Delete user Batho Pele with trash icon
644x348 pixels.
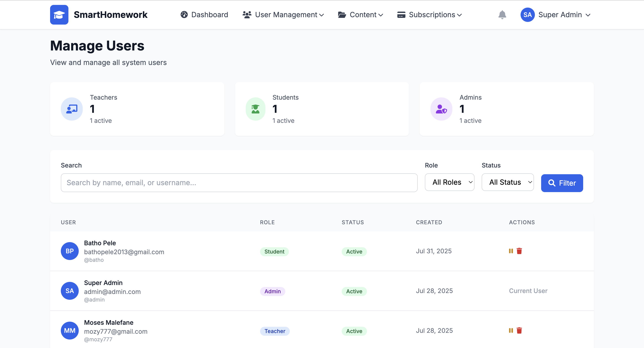click(x=519, y=251)
